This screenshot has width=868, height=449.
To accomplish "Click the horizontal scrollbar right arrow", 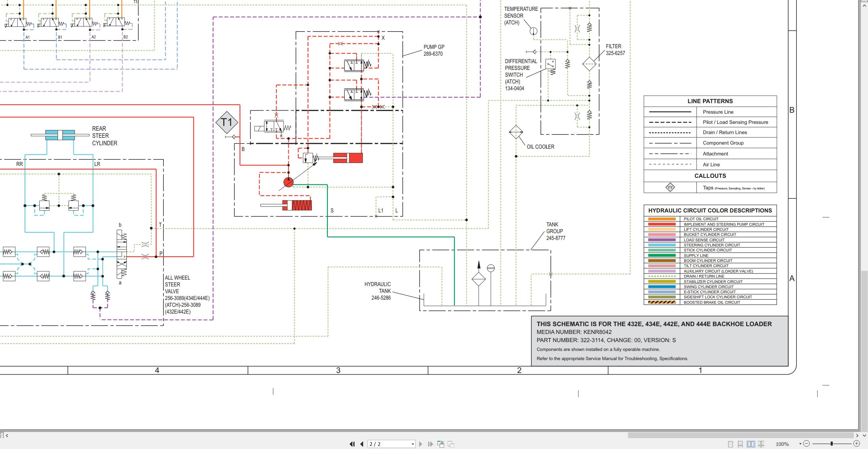I will (x=857, y=435).
